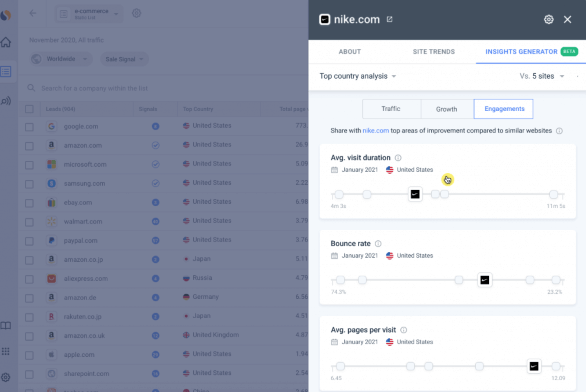Screen dimensions: 586x392
Task: Open the Site Trends tab
Action: tap(433, 51)
